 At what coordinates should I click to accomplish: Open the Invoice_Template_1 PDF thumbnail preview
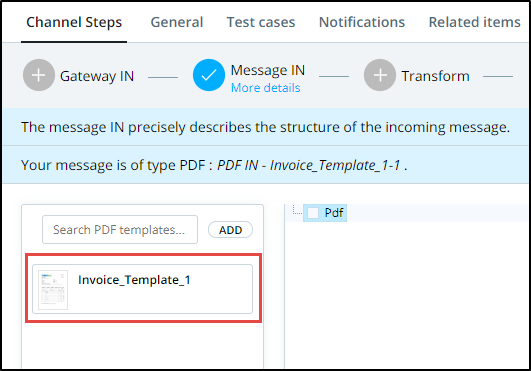[x=53, y=290]
